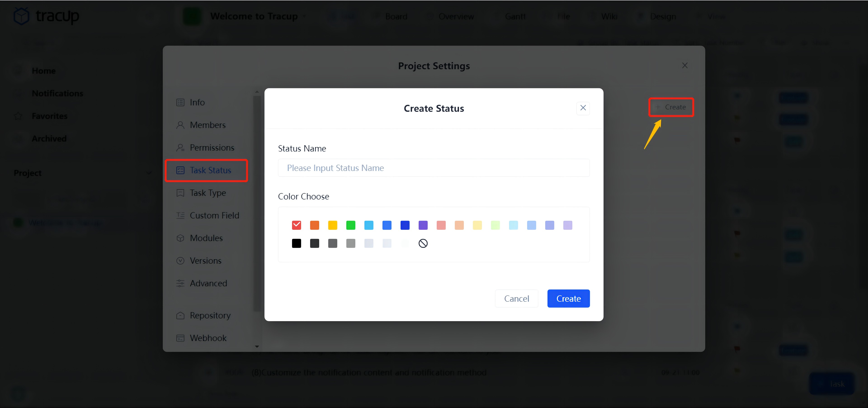
Task: Click the Info icon in settings sidebar
Action: (180, 102)
